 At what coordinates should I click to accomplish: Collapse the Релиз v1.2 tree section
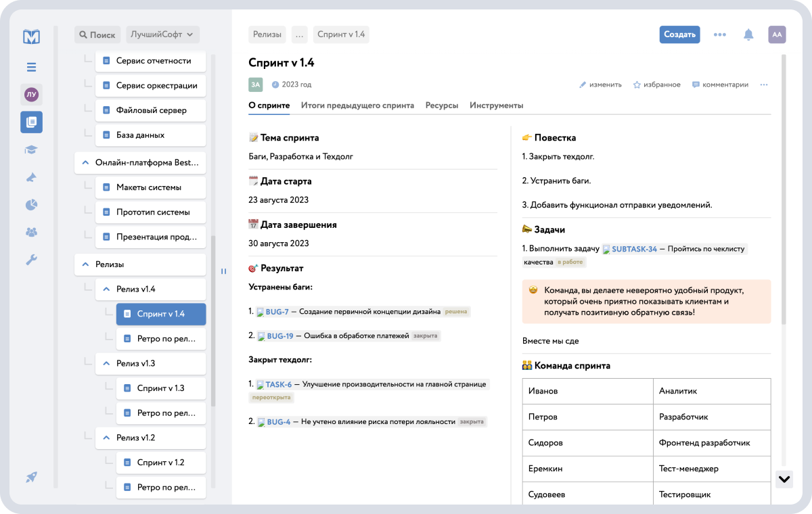(x=106, y=438)
